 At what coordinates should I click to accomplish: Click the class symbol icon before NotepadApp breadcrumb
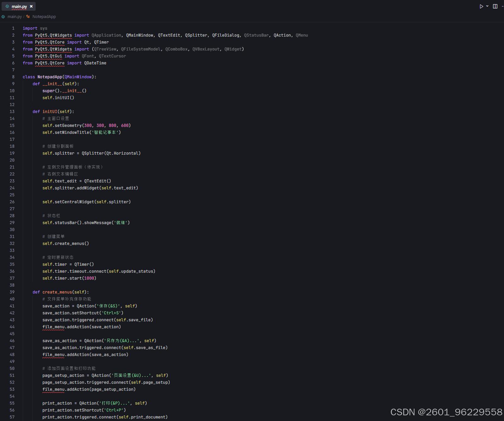click(x=28, y=16)
